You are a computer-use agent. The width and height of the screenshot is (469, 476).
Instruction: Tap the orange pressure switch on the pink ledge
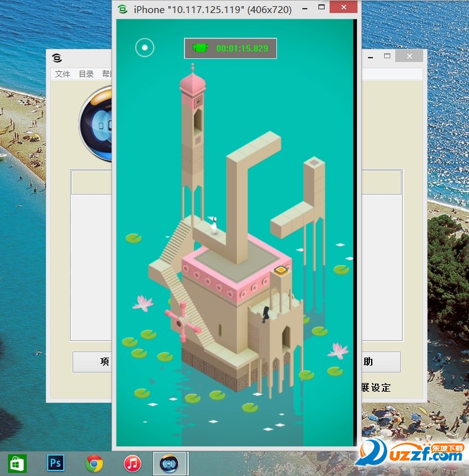coord(281,270)
